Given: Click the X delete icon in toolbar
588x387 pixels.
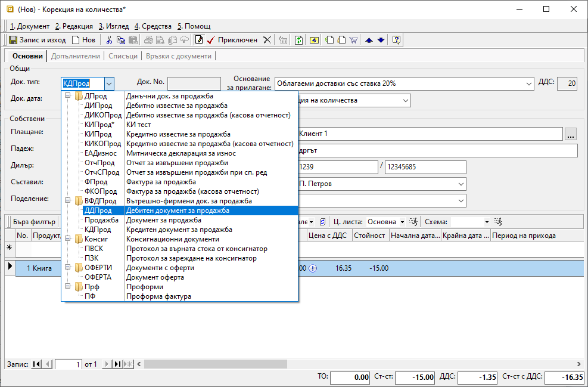Looking at the screenshot, I should pyautogui.click(x=267, y=40).
